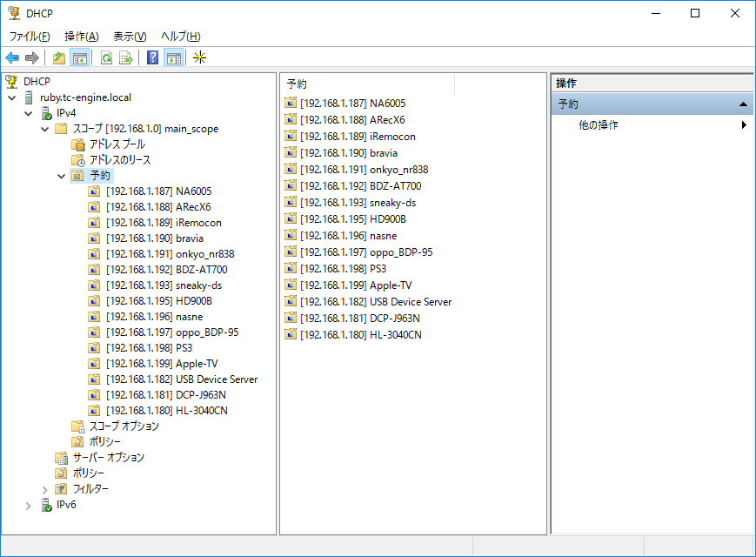Toggle the show/hide console tree icon

[79, 57]
